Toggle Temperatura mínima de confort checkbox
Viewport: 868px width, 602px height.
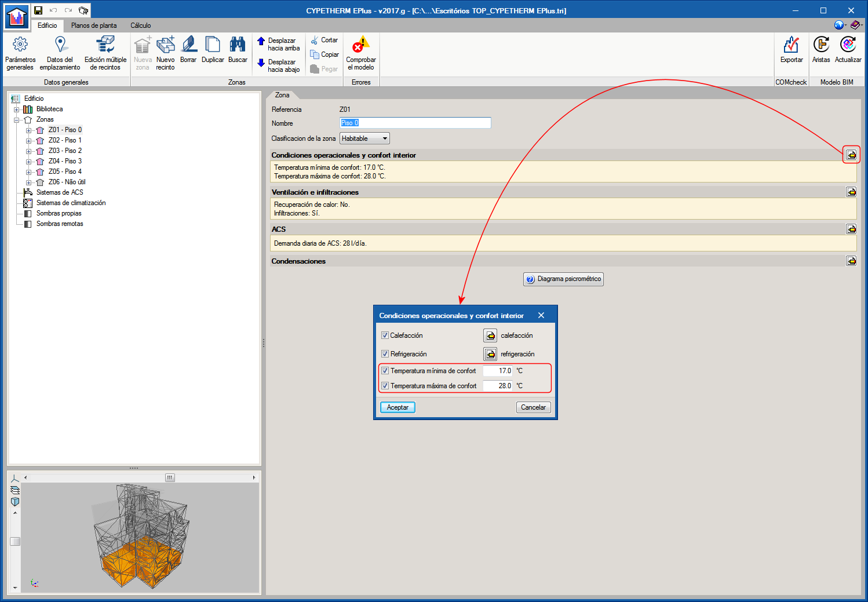point(385,371)
